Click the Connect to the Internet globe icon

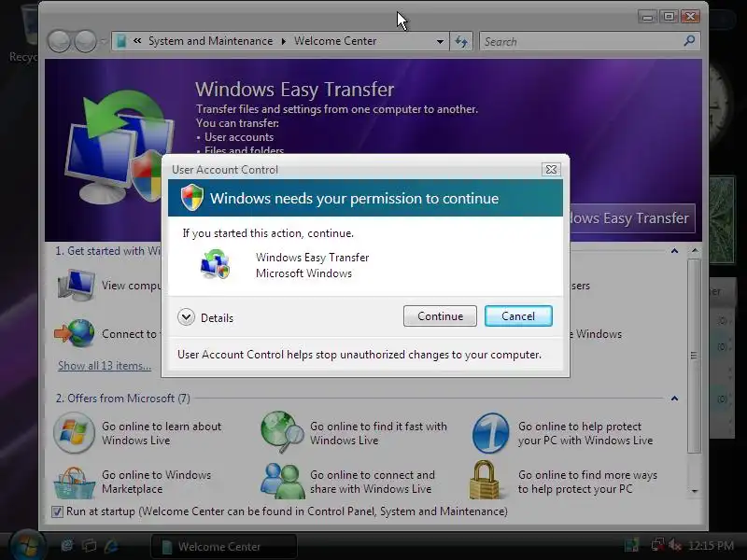pyautogui.click(x=75, y=333)
